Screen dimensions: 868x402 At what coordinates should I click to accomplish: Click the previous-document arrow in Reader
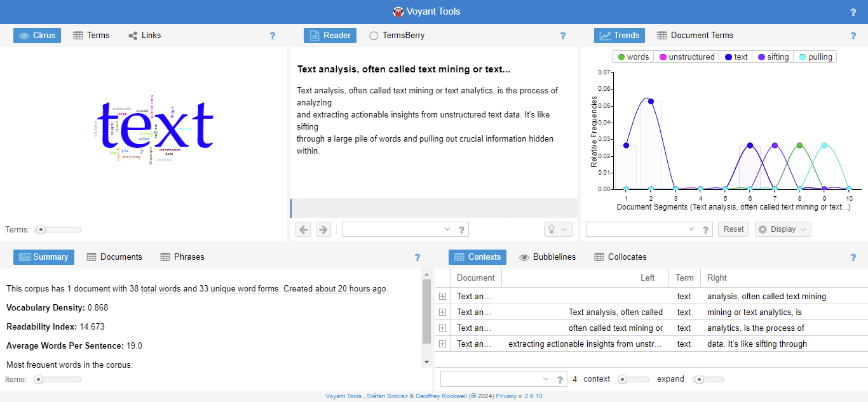click(303, 229)
